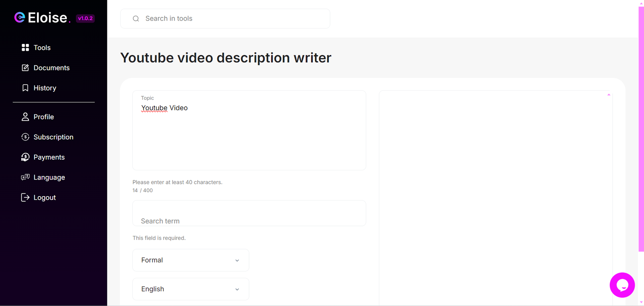Click the Logout arrow icon
The width and height of the screenshot is (644, 306).
[x=25, y=197]
